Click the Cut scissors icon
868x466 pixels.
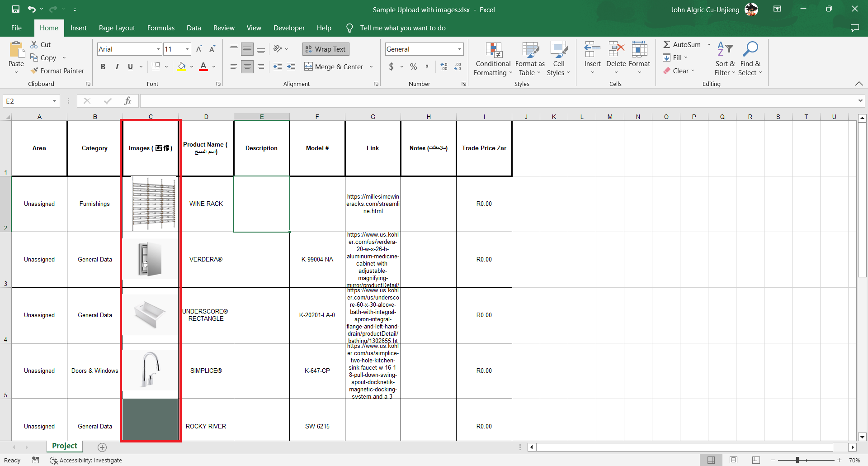(34, 44)
